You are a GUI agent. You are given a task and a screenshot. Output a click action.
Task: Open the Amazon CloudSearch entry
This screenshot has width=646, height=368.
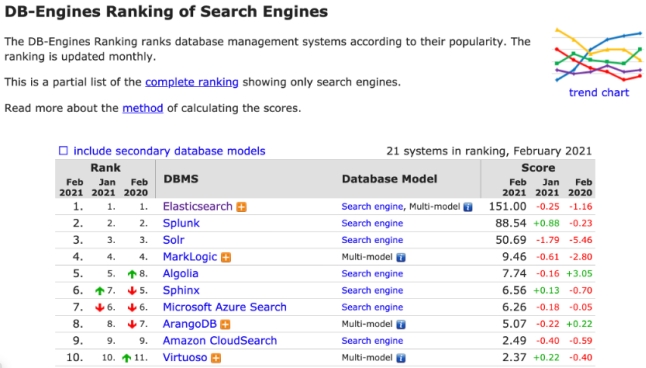(x=220, y=340)
